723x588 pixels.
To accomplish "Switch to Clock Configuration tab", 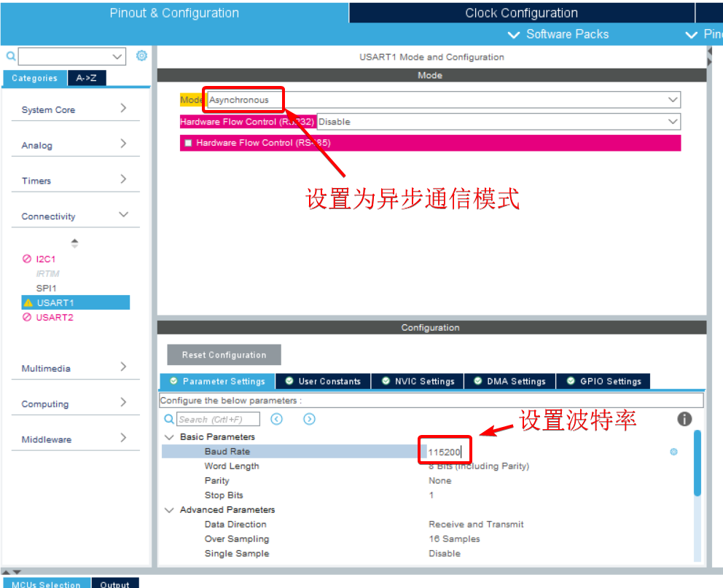I will (521, 13).
